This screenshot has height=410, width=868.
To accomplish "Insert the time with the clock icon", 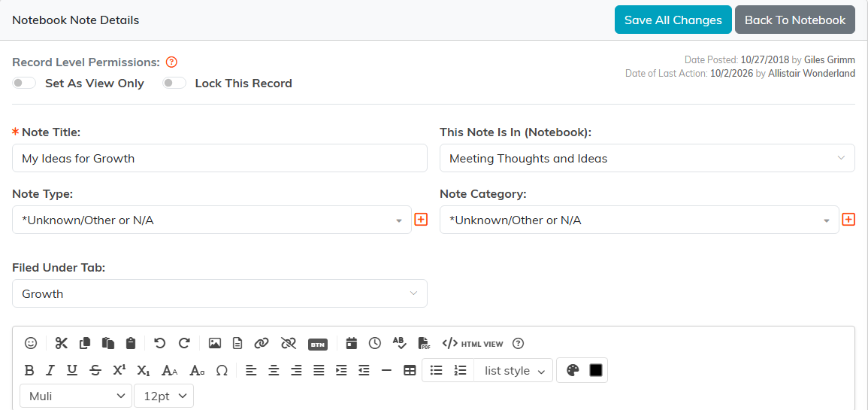I will [x=375, y=344].
